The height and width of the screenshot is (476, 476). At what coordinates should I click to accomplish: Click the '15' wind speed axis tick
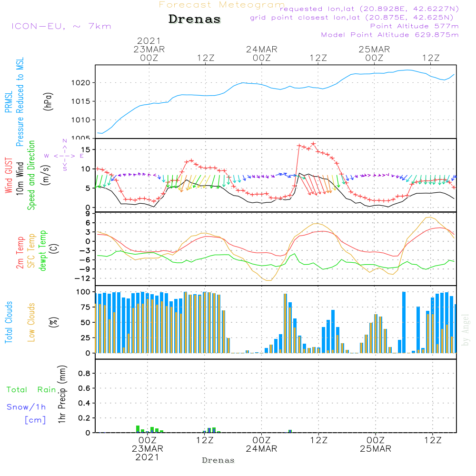tap(86, 149)
